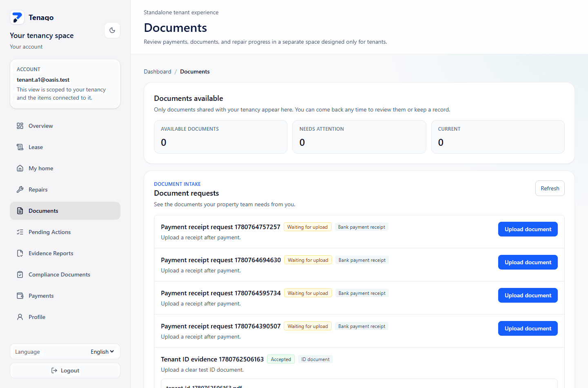This screenshot has width=588, height=388.
Task: Open the Profile page
Action: click(x=65, y=317)
